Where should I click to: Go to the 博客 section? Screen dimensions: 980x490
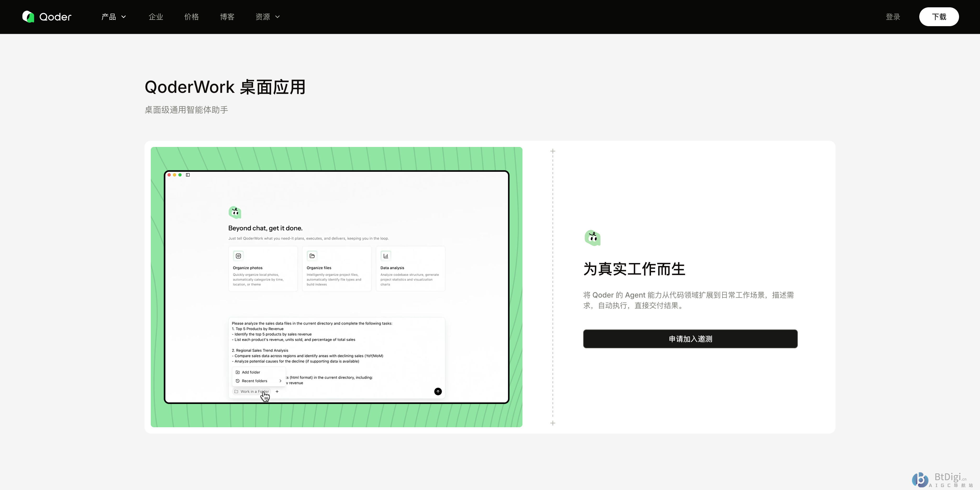coord(227,17)
